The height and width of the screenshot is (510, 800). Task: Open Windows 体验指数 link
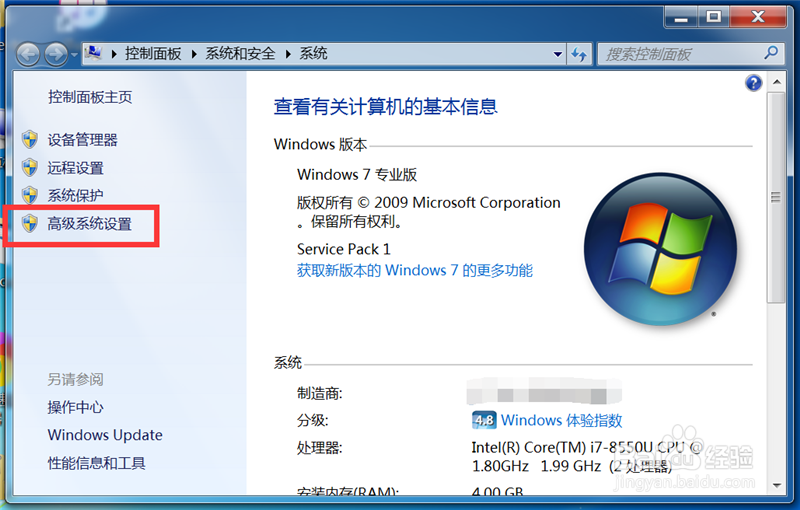(562, 420)
